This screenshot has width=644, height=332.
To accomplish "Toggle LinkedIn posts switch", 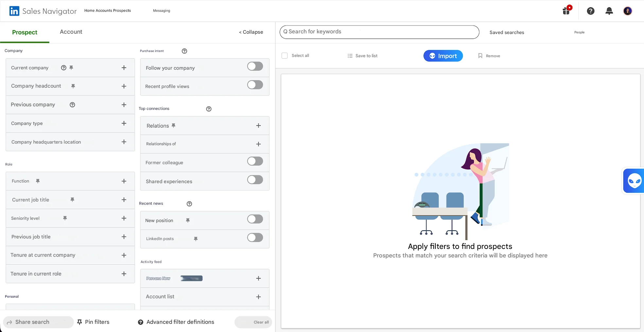I will [x=255, y=238].
